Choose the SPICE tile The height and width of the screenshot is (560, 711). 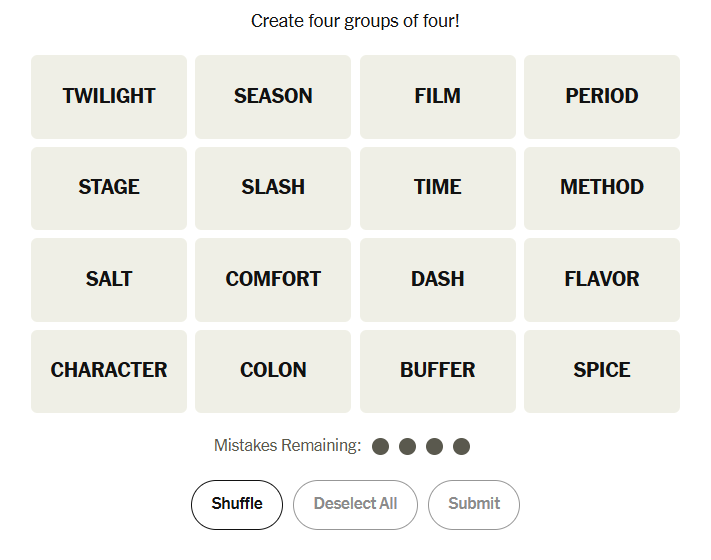point(602,371)
